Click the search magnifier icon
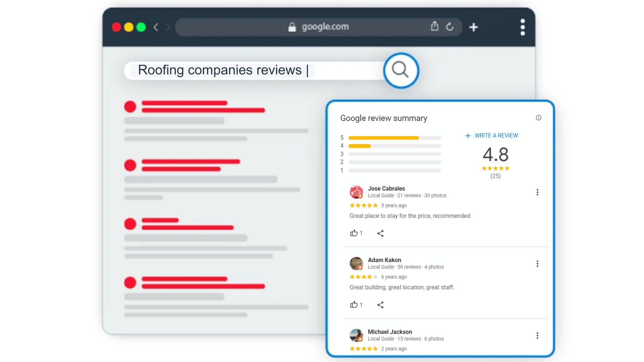 pos(400,70)
